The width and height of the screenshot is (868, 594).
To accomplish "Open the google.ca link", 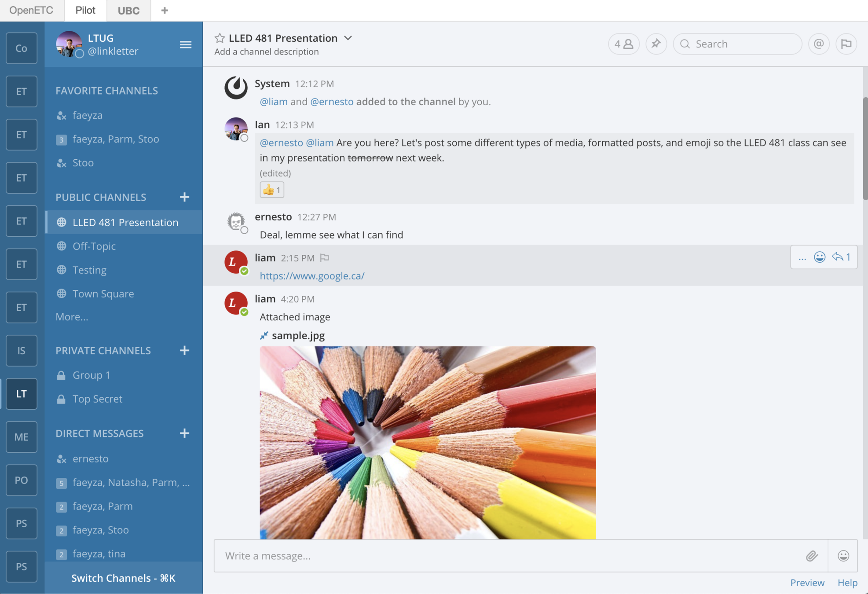I will coord(312,276).
